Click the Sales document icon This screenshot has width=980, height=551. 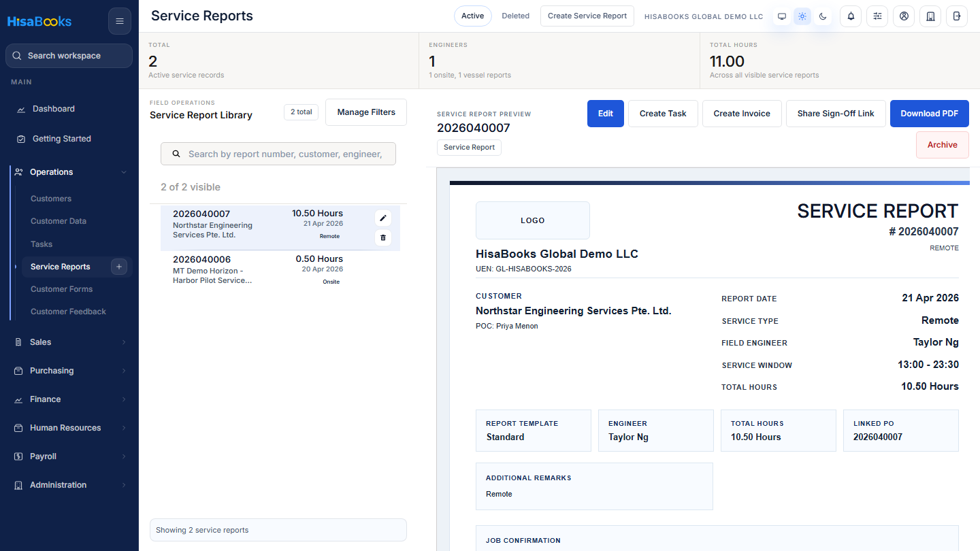pos(18,342)
